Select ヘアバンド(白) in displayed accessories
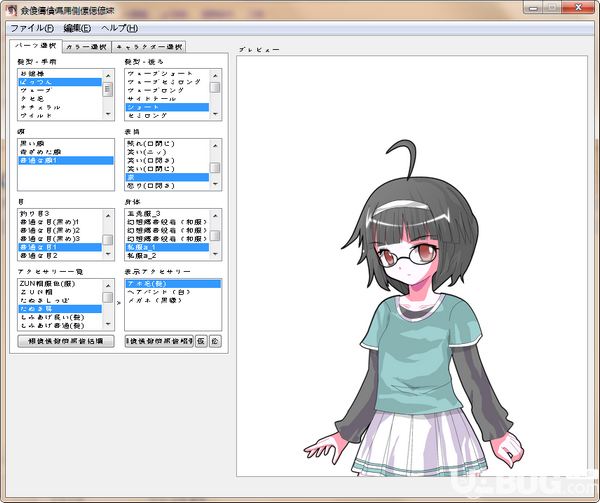 point(173,292)
